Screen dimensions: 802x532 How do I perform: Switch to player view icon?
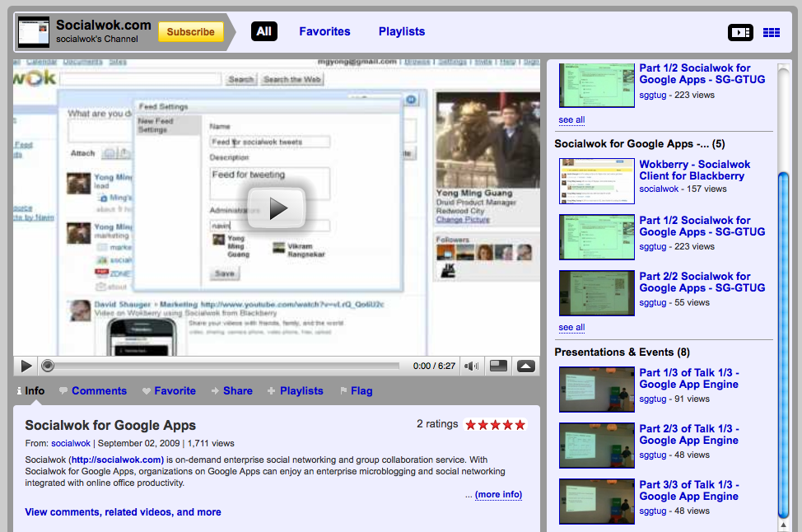pyautogui.click(x=740, y=33)
